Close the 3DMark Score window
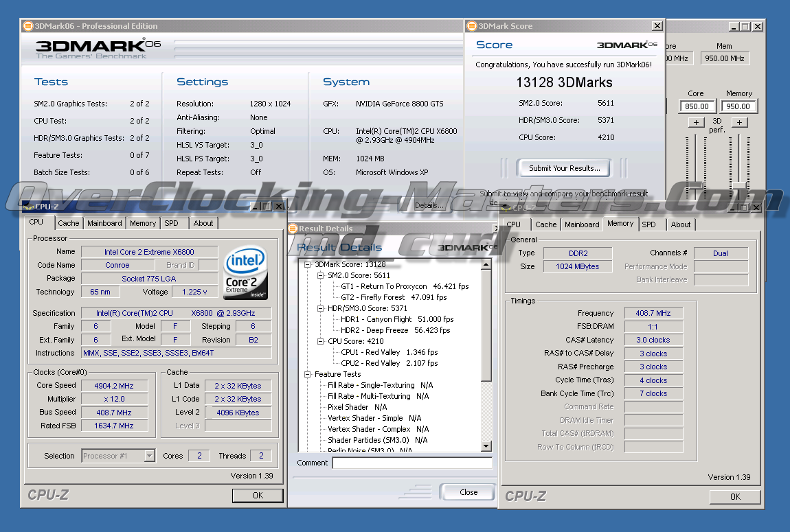This screenshot has width=790, height=532. pyautogui.click(x=657, y=25)
